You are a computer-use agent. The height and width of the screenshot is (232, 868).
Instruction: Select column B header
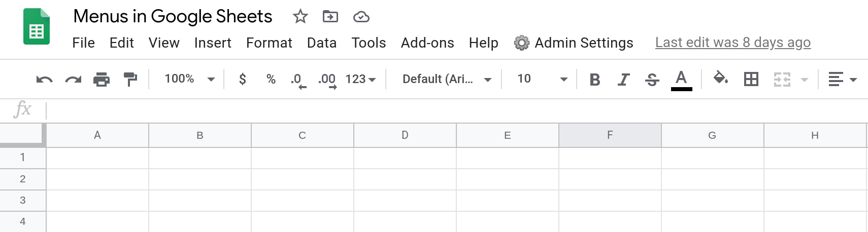pyautogui.click(x=200, y=135)
